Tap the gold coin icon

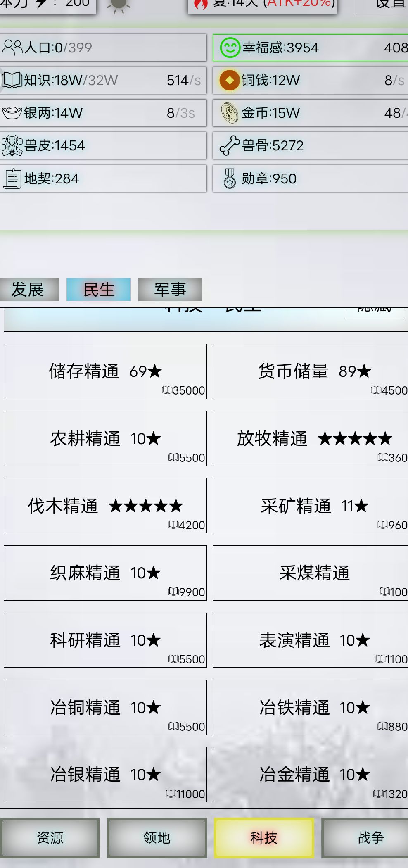pyautogui.click(x=230, y=113)
